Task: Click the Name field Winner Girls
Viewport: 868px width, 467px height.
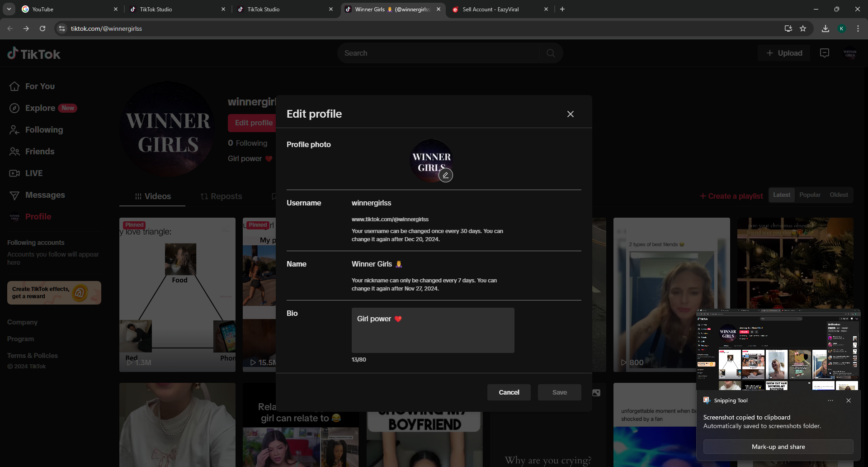Action: click(x=377, y=264)
